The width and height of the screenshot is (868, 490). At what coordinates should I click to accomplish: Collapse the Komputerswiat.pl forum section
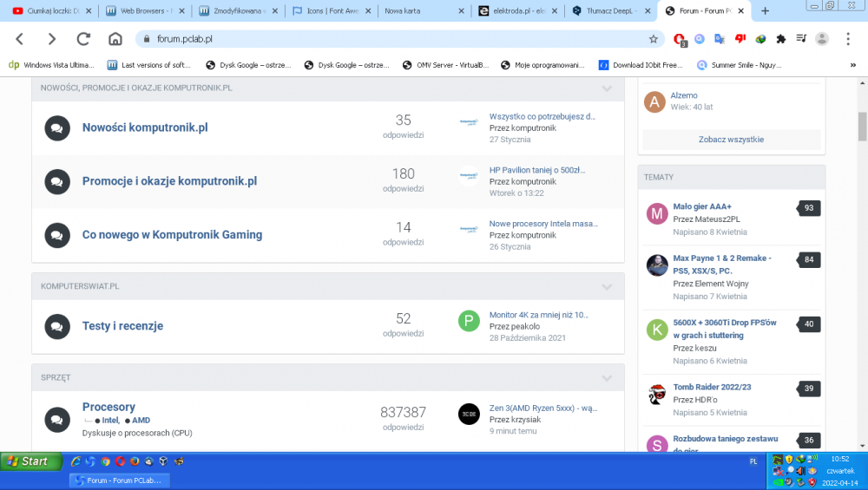click(x=607, y=286)
